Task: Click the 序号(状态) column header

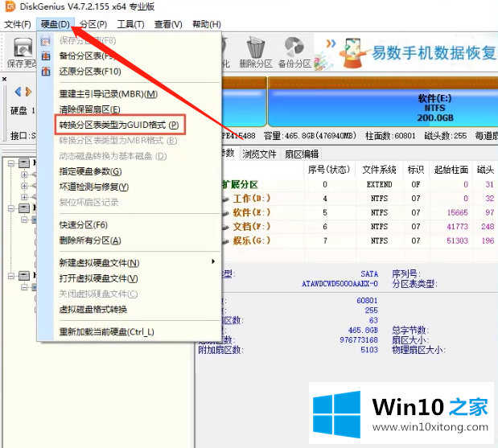Action: 329,170
